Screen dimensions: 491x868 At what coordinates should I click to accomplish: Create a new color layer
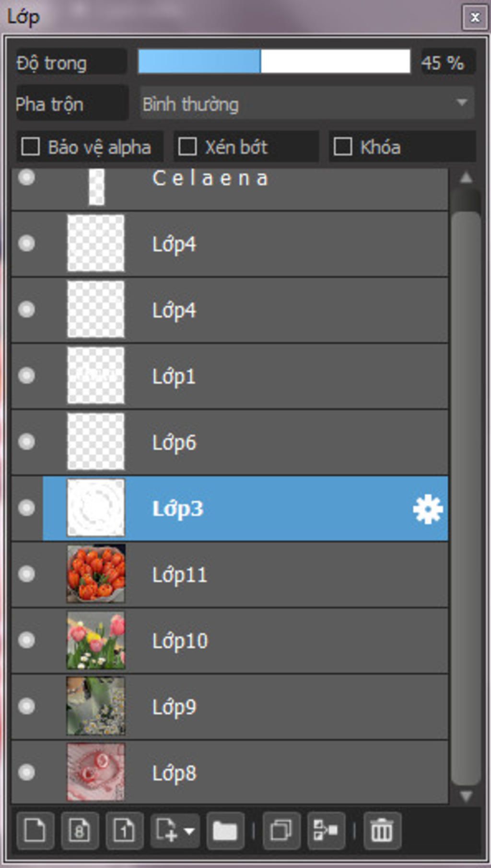tap(35, 831)
